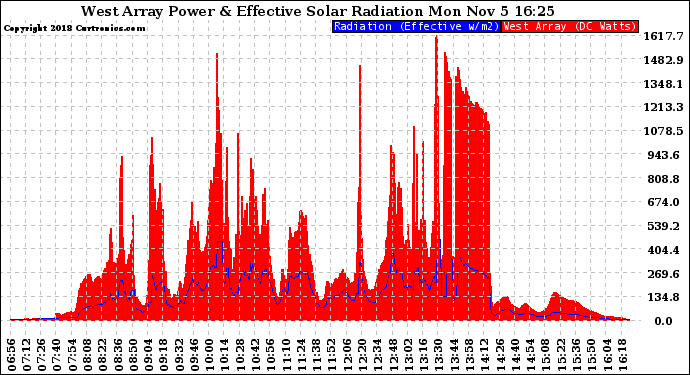This screenshot has width=690, height=375.
Task: Click the 134.8 y-axis label
Action: tap(663, 297)
